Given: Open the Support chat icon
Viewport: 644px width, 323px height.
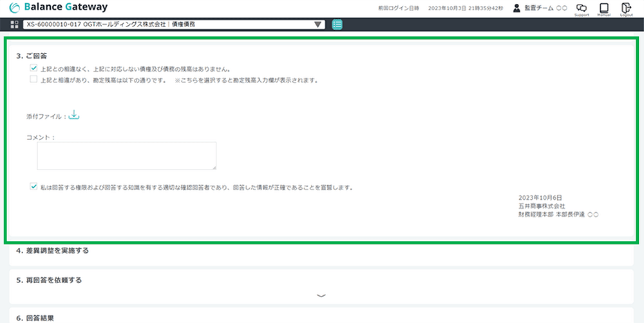Looking at the screenshot, I should (x=582, y=8).
